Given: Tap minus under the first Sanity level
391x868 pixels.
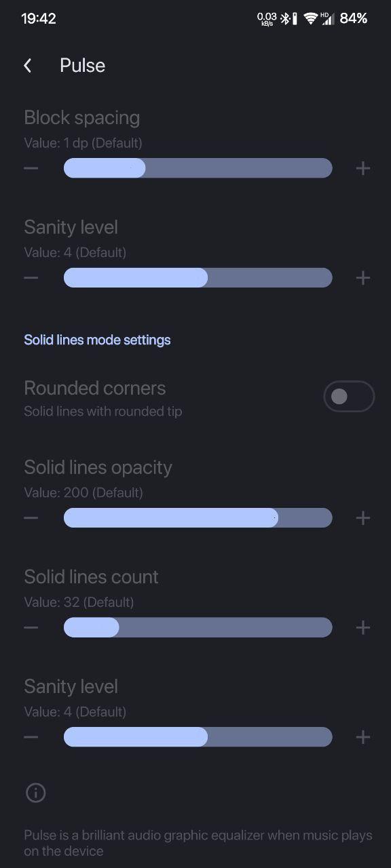Looking at the screenshot, I should 31,277.
